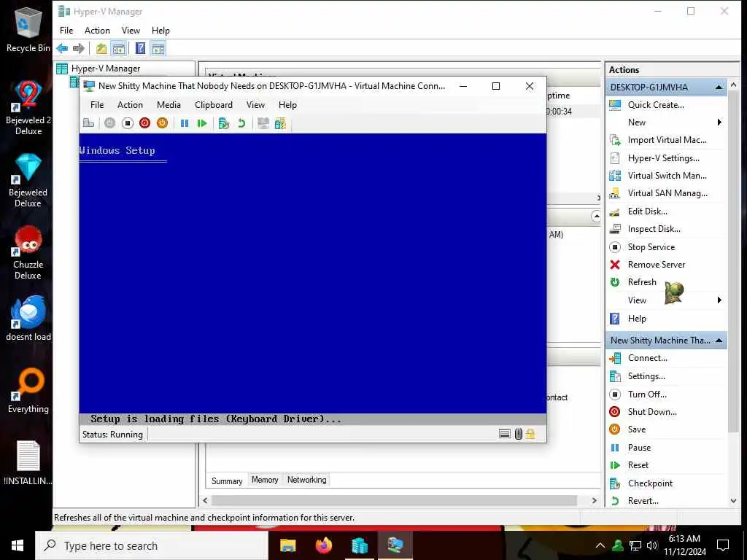Open Hyper-V Manager Help menu
Image resolution: width=747 pixels, height=560 pixels.
[x=160, y=31]
